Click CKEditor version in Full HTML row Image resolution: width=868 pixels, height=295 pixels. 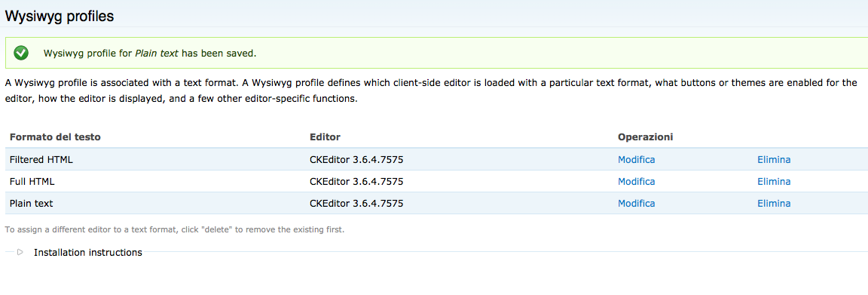(x=356, y=181)
